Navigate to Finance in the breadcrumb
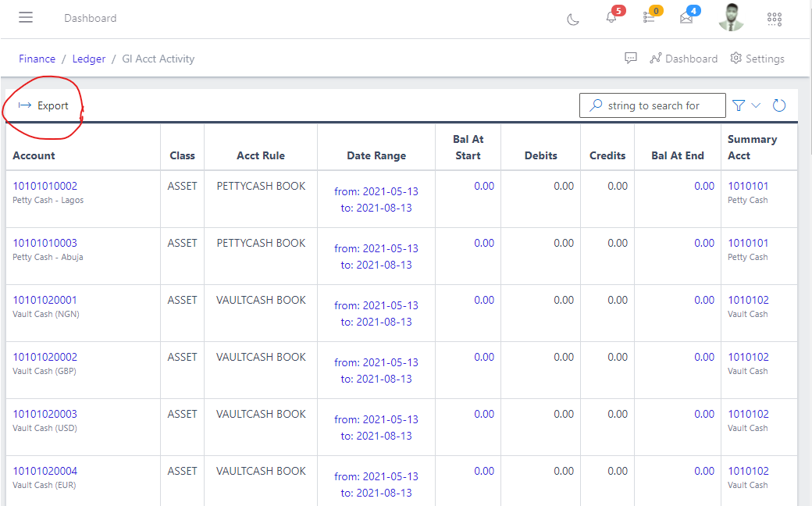 (x=37, y=58)
